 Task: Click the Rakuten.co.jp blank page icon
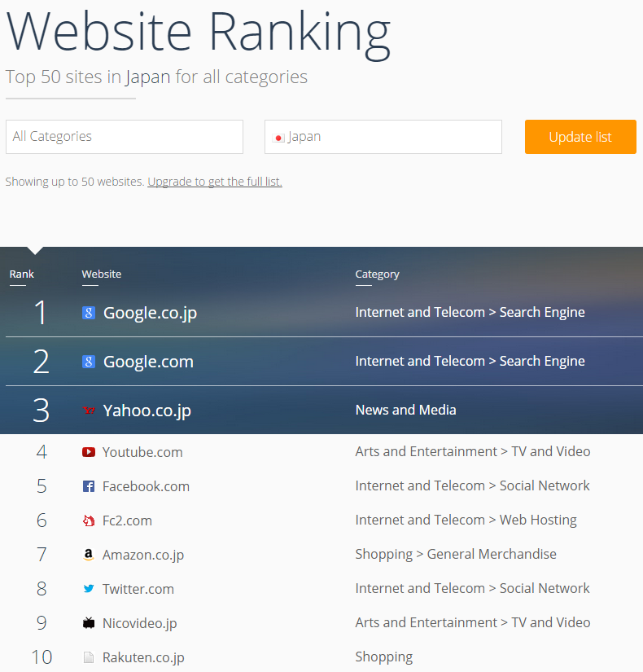(89, 657)
